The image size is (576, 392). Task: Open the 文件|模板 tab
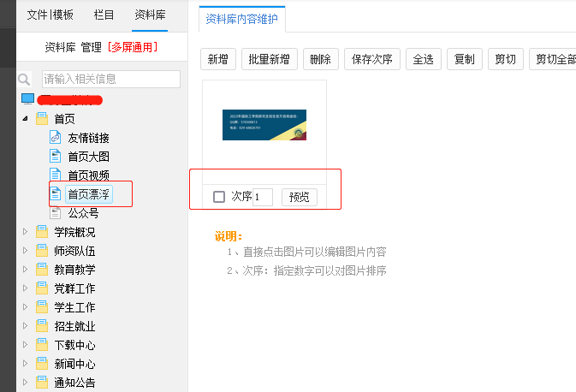click(50, 15)
